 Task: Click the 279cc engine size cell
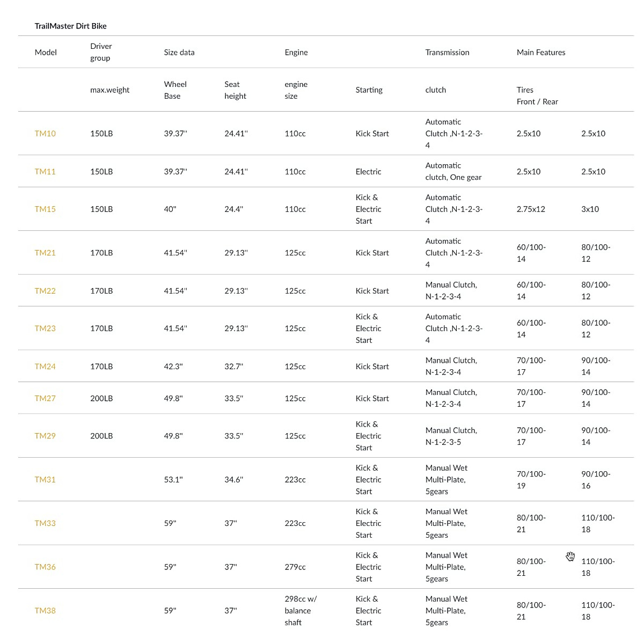tap(295, 567)
